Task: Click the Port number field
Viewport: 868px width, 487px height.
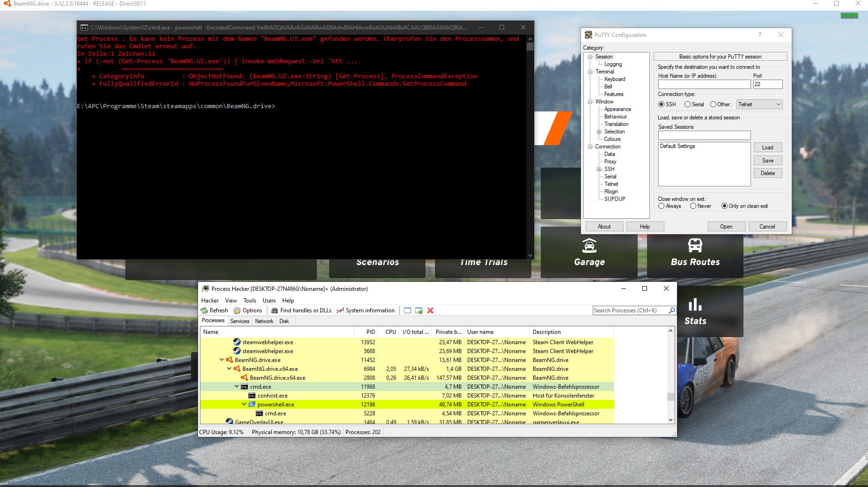Action: click(x=768, y=84)
